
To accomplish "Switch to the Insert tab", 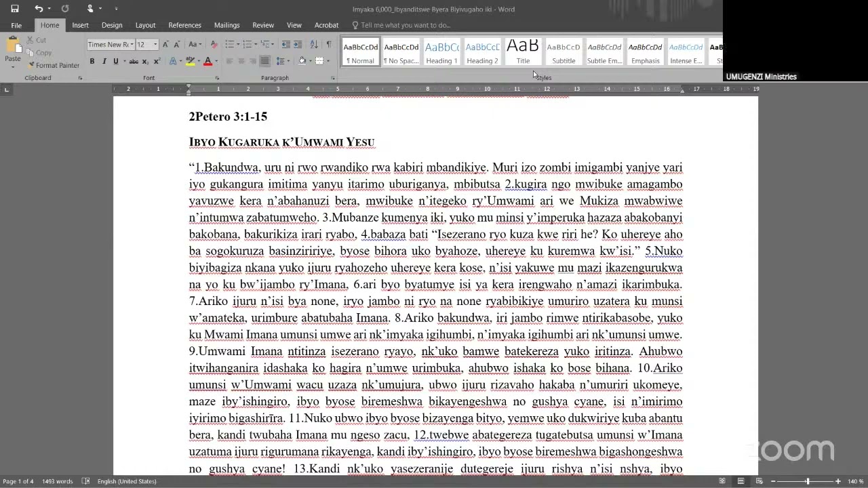I will click(x=80, y=25).
